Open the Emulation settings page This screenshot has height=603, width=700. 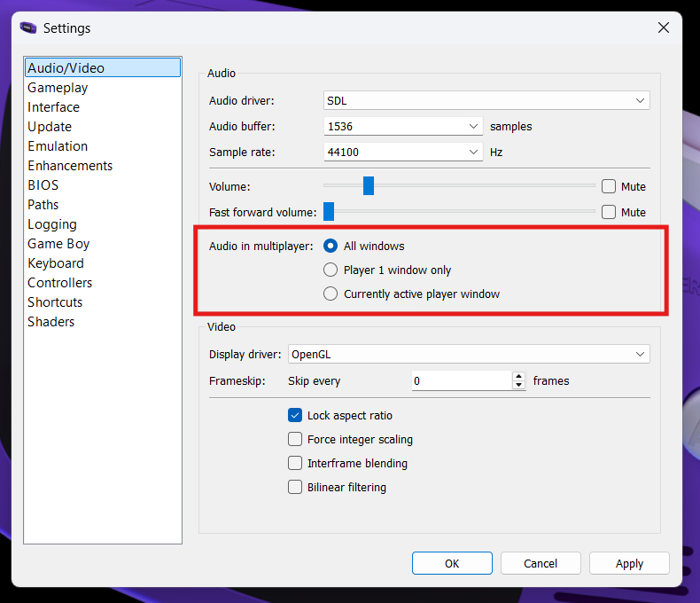[x=103, y=146]
